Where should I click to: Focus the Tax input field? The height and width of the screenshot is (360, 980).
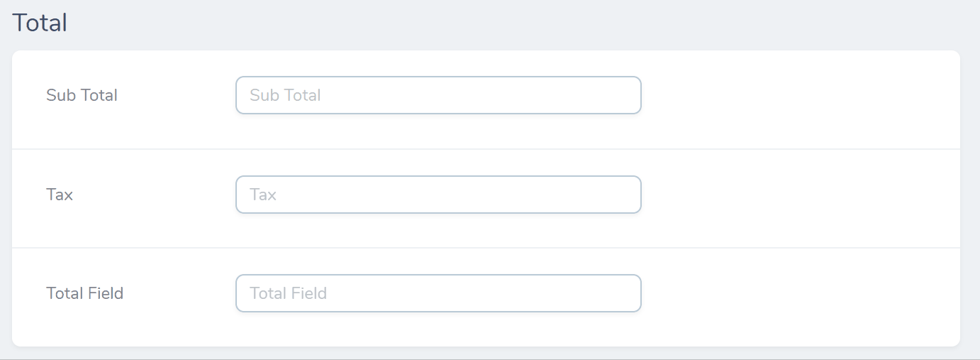438,195
